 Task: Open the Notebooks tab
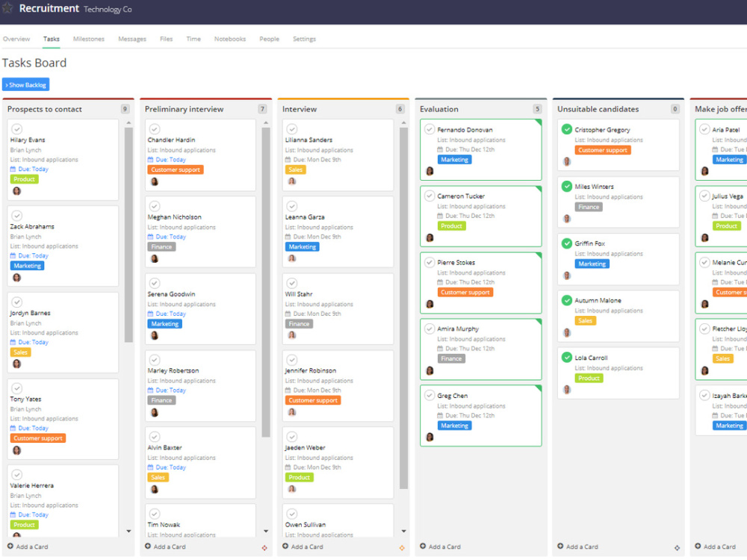[230, 39]
